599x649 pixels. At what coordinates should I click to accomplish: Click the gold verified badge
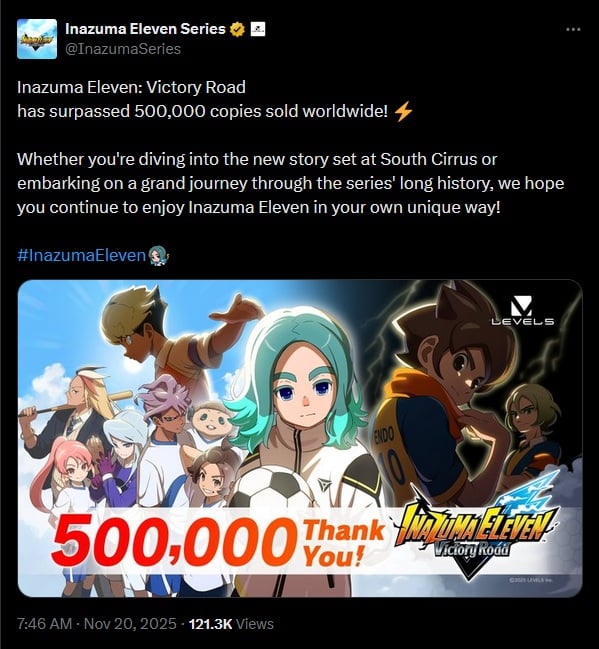pos(238,29)
